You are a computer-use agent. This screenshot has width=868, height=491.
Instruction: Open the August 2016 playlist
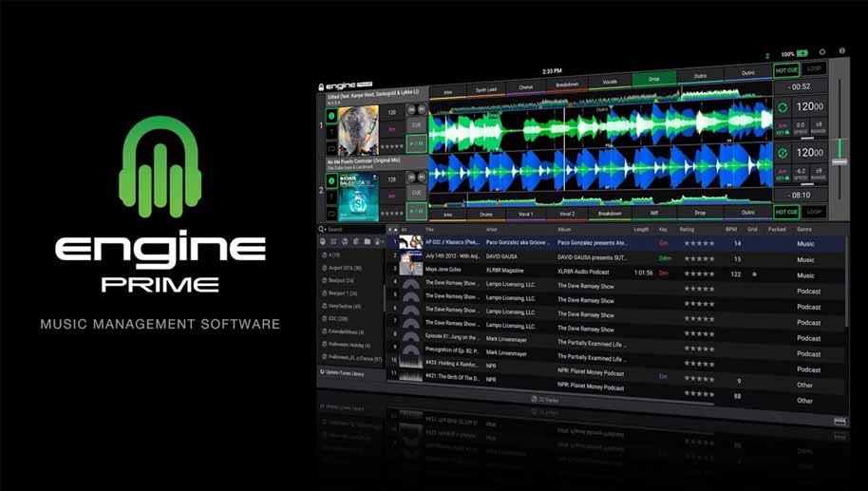(x=342, y=268)
